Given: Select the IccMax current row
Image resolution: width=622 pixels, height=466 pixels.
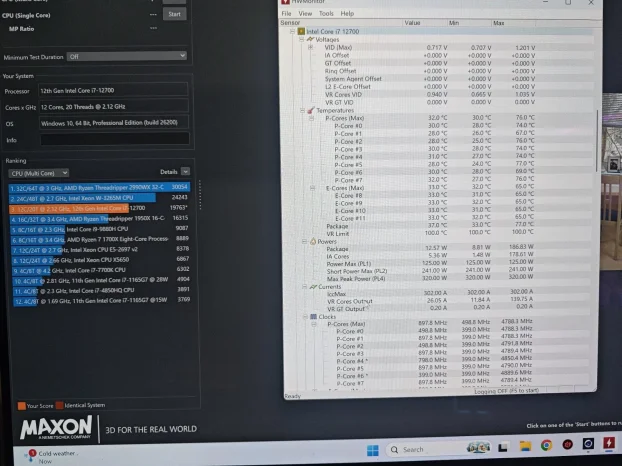Looking at the screenshot, I should click(x=430, y=293).
